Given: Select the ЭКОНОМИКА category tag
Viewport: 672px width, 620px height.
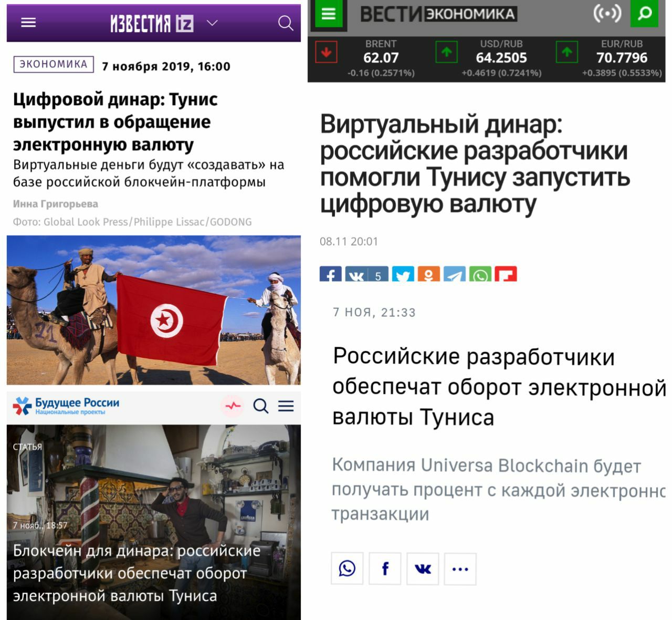Looking at the screenshot, I should (54, 64).
